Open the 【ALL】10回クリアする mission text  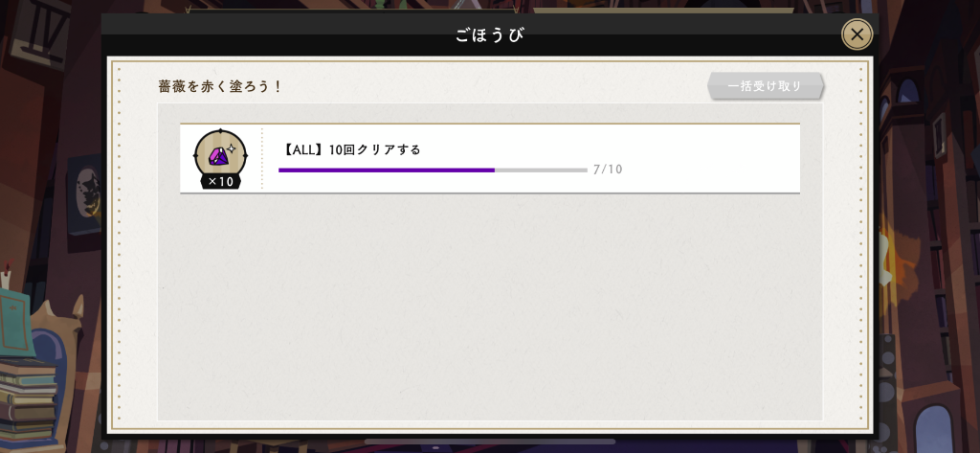(350, 150)
